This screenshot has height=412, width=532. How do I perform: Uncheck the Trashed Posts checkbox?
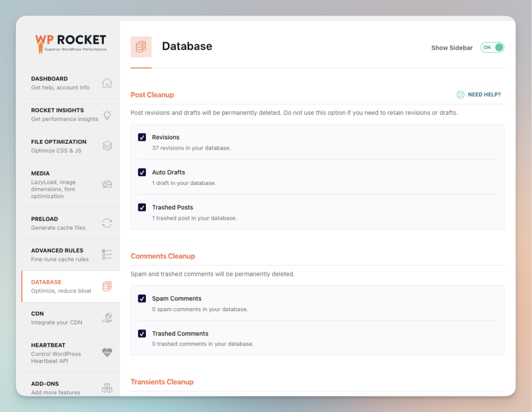142,207
